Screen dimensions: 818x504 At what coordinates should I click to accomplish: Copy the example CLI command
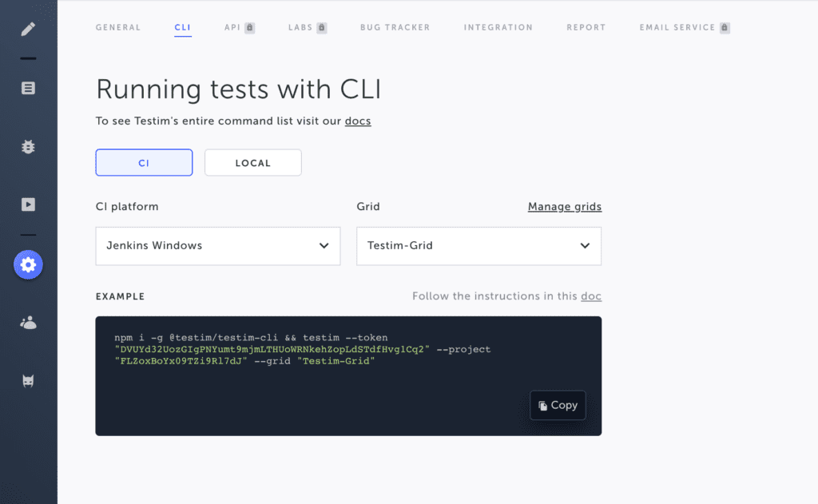558,406
